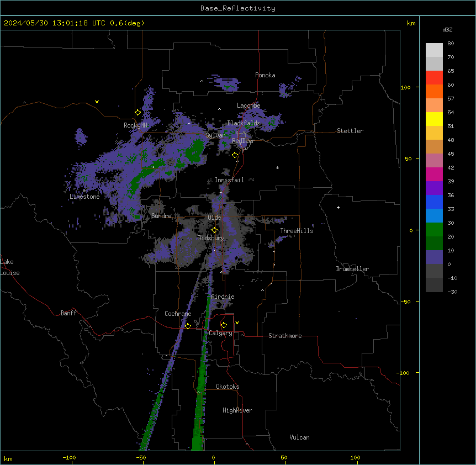Click the Banff label
The image size is (476, 465).
click(68, 313)
